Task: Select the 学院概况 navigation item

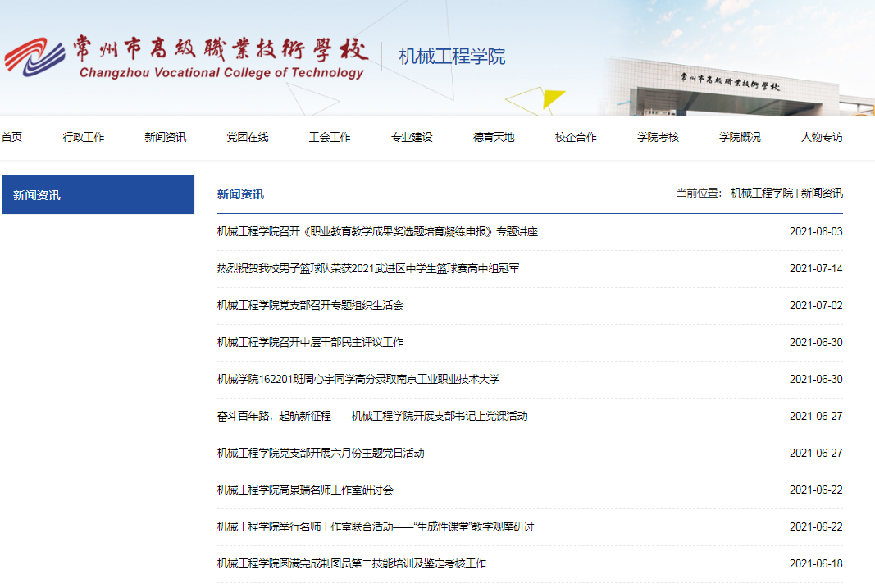Action: pyautogui.click(x=740, y=137)
